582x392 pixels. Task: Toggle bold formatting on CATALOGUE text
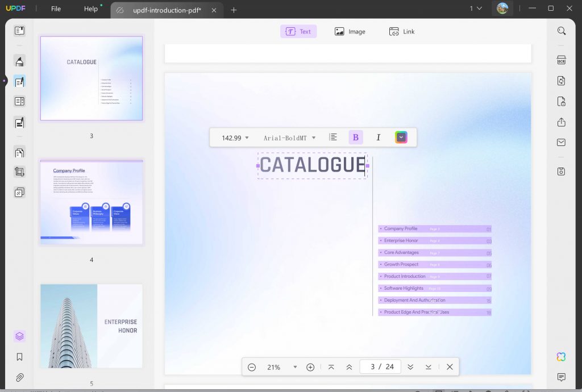coord(355,137)
